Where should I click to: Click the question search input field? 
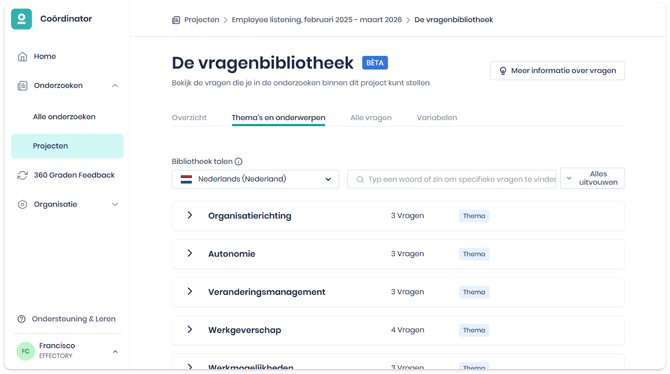(452, 179)
